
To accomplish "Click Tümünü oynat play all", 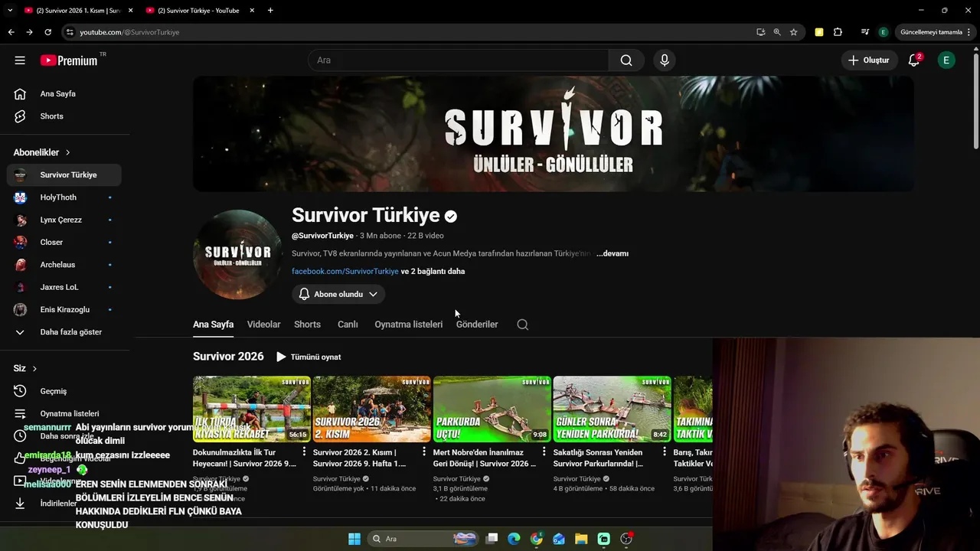I will click(x=309, y=357).
